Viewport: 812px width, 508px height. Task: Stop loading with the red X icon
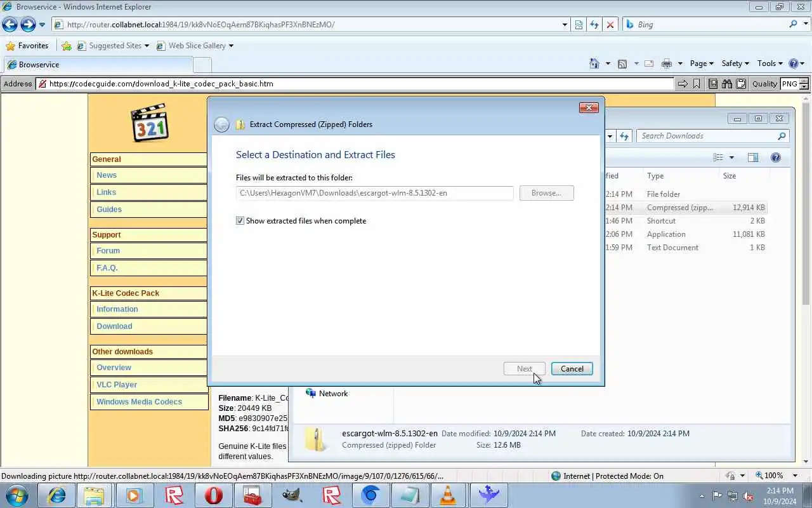tap(610, 25)
